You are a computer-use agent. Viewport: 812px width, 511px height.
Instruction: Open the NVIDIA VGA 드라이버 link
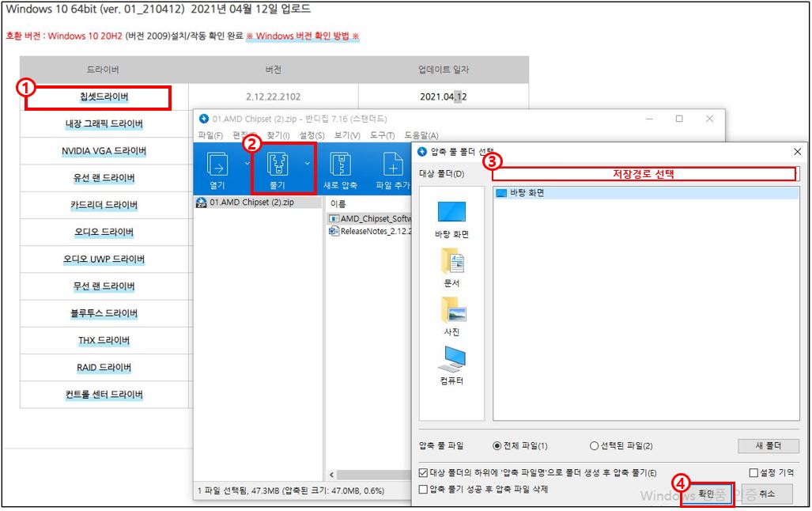pyautogui.click(x=104, y=151)
